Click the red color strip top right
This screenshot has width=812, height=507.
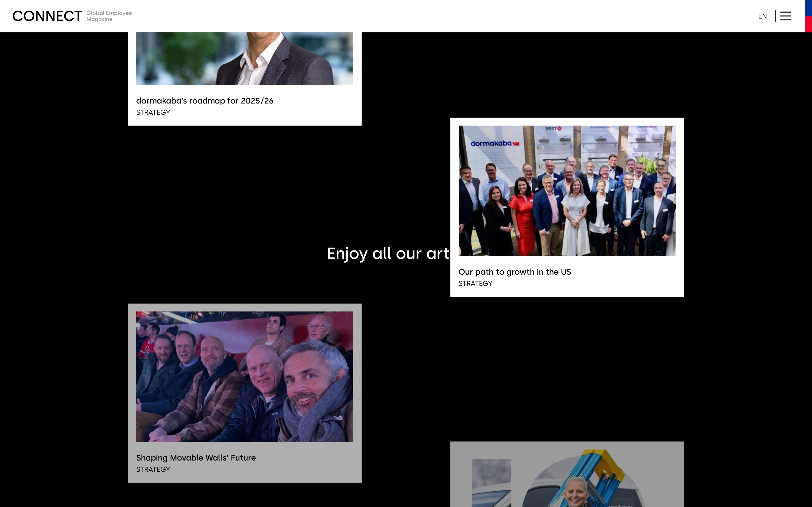(808, 24)
